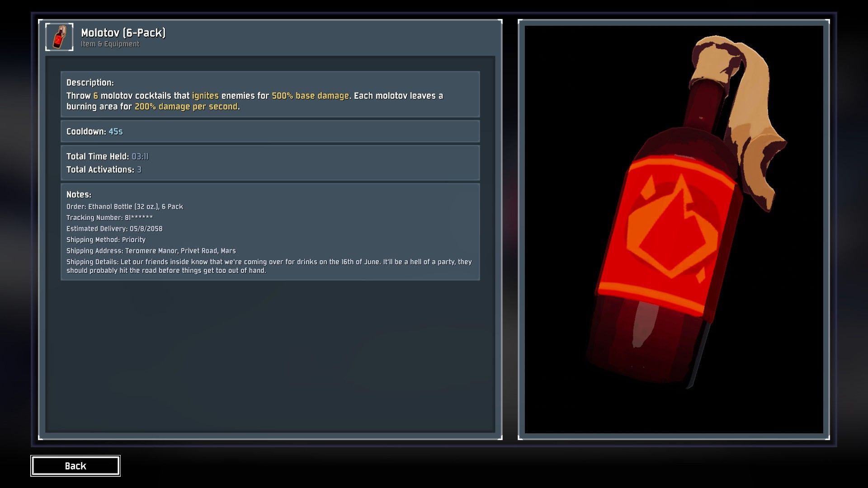This screenshot has height=488, width=868.
Task: Click the highlighted word ignites
Action: coord(205,96)
